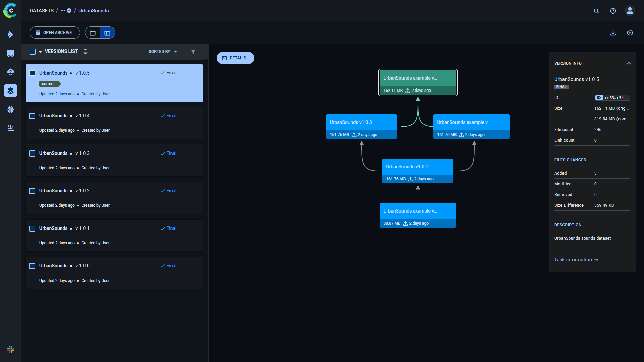Open the Sorted By dropdown
This screenshot has height=362, width=644.
tap(162, 51)
